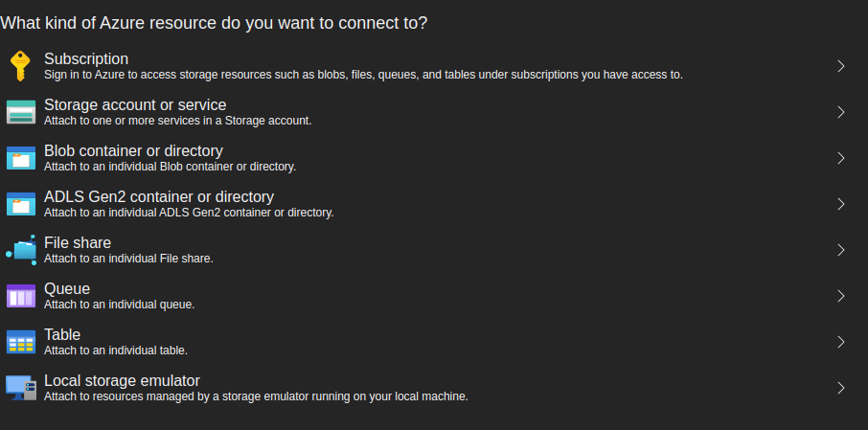Click the ADLS Gen2 container icon
This screenshot has width=868, height=430.
coord(20,204)
